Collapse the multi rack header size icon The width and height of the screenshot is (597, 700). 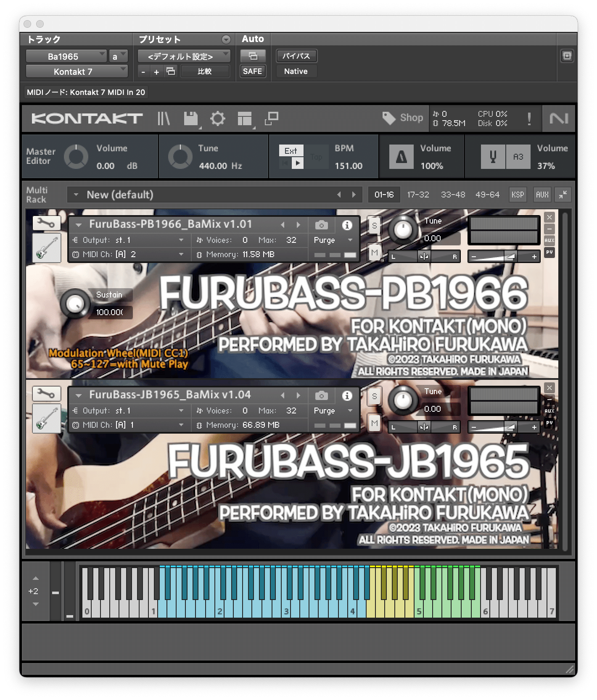563,195
